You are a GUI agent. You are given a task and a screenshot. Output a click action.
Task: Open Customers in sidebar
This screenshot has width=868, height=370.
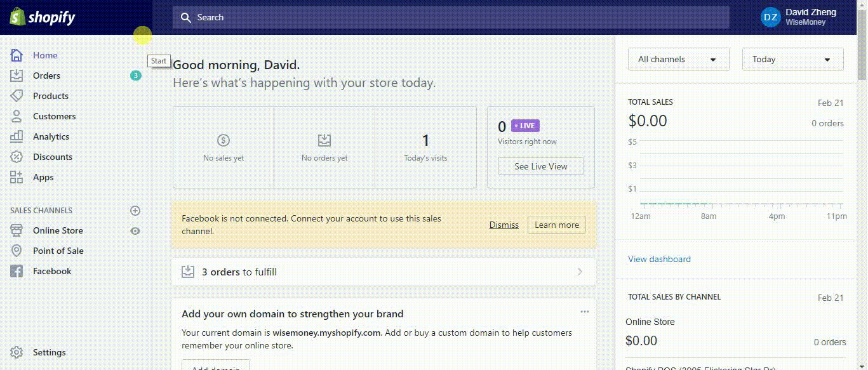click(54, 116)
